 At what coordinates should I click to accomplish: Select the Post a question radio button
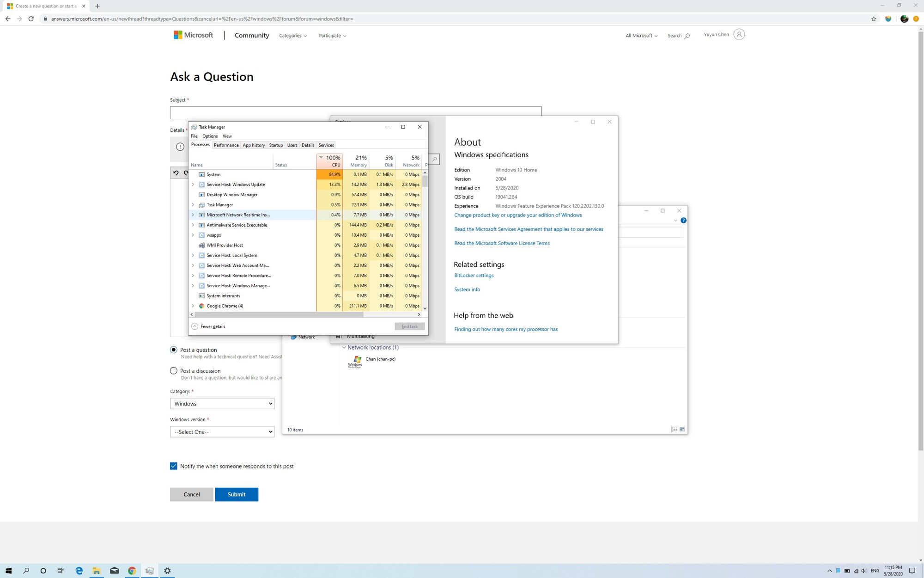174,350
